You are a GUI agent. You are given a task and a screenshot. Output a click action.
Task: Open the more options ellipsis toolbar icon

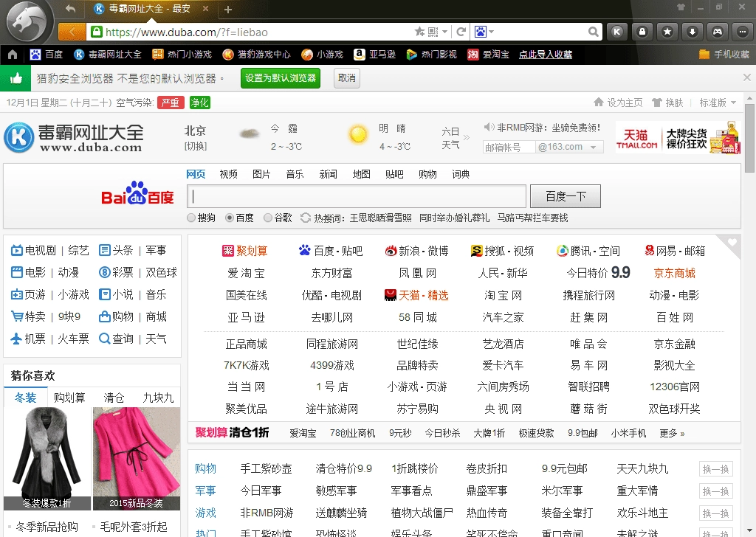click(743, 32)
